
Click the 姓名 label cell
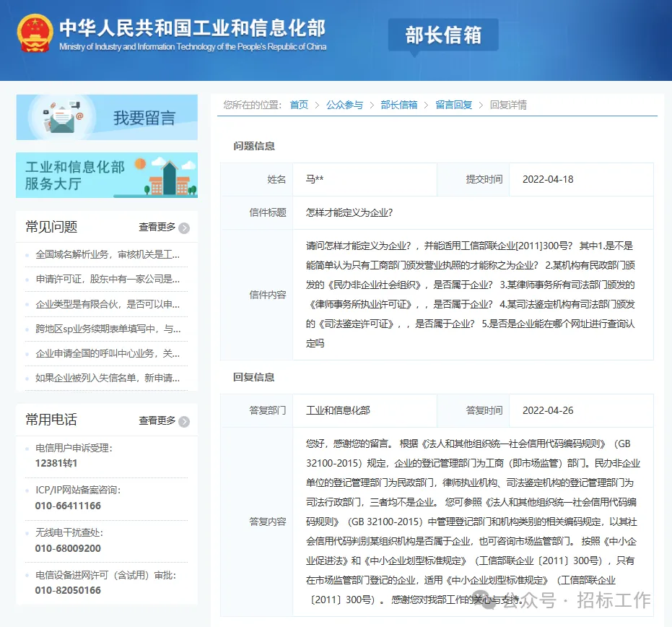[x=257, y=179]
